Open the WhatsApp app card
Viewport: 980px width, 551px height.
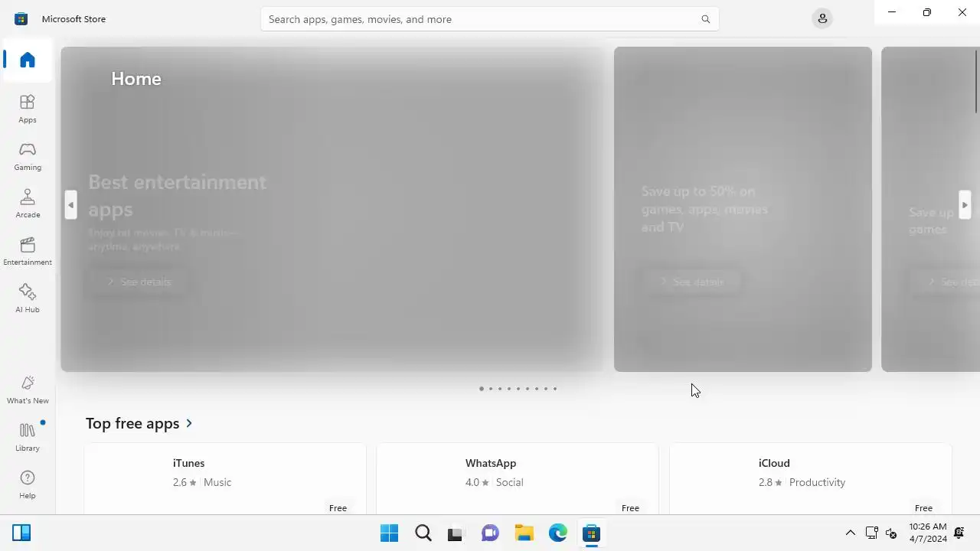coord(518,479)
